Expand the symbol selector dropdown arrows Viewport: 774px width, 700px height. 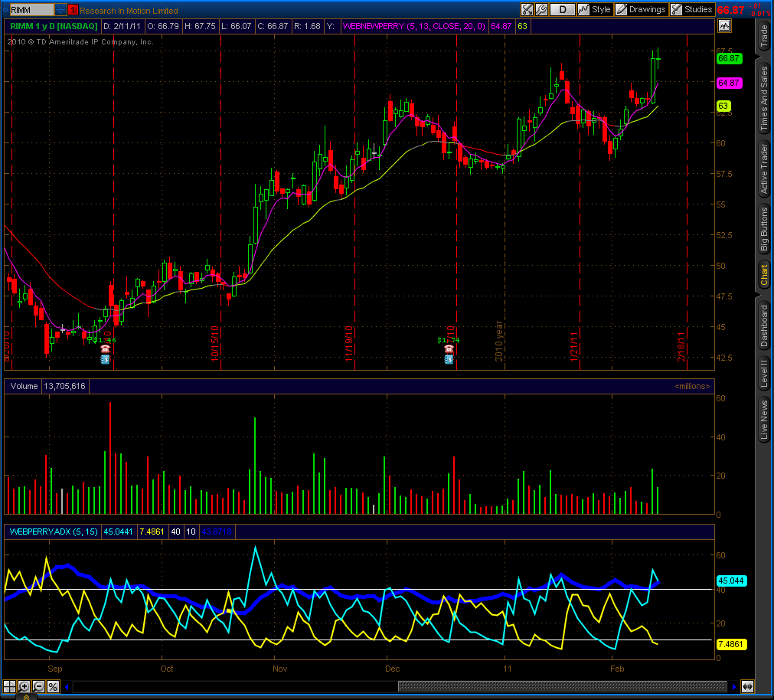coord(60,10)
